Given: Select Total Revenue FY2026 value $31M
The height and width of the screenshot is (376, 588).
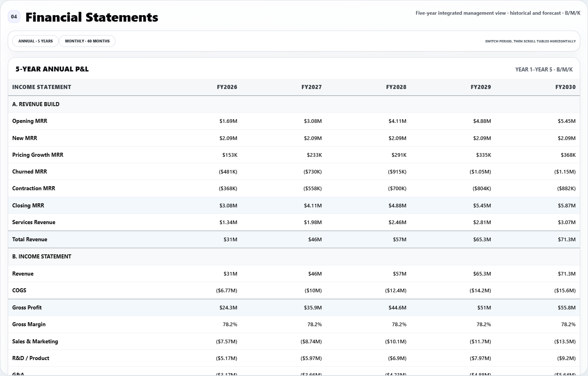Looking at the screenshot, I should 230,239.
